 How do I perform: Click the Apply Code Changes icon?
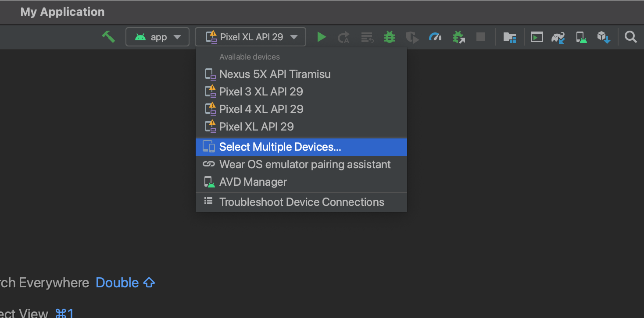click(367, 37)
